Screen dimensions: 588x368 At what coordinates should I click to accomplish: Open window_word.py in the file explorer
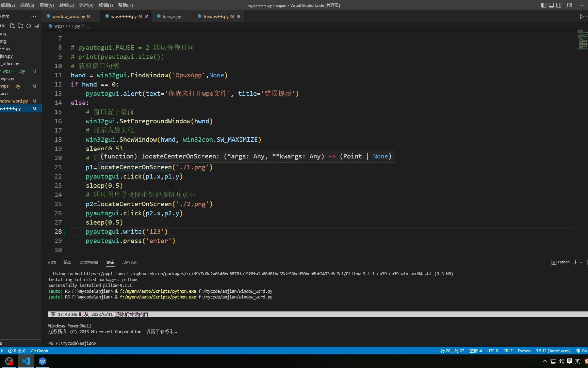click(x=14, y=101)
